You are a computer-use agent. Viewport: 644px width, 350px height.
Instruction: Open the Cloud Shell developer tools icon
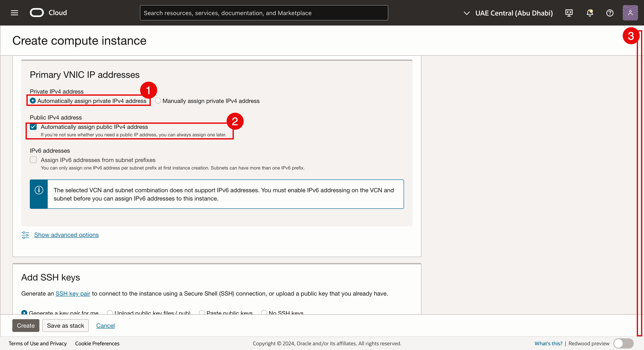point(569,13)
